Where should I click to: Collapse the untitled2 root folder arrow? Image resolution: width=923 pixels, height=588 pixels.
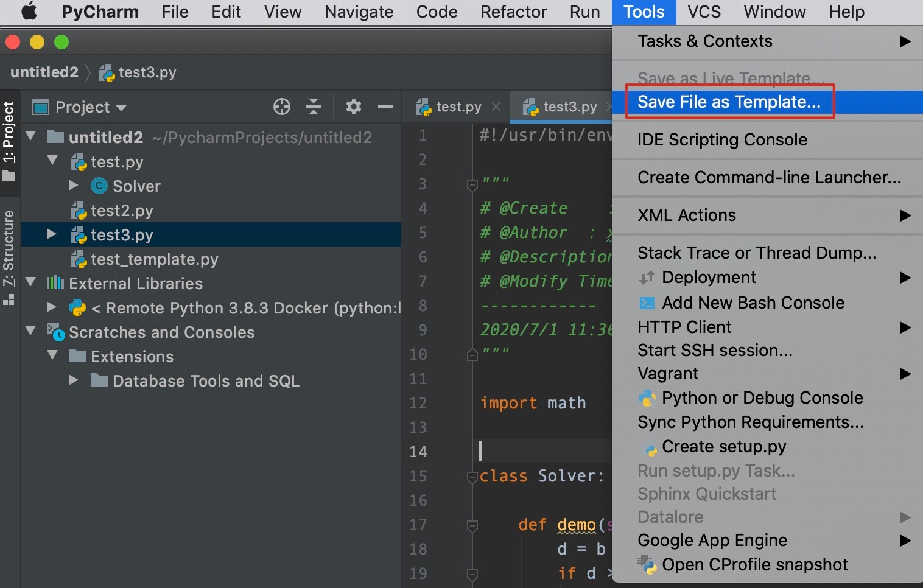coord(31,136)
